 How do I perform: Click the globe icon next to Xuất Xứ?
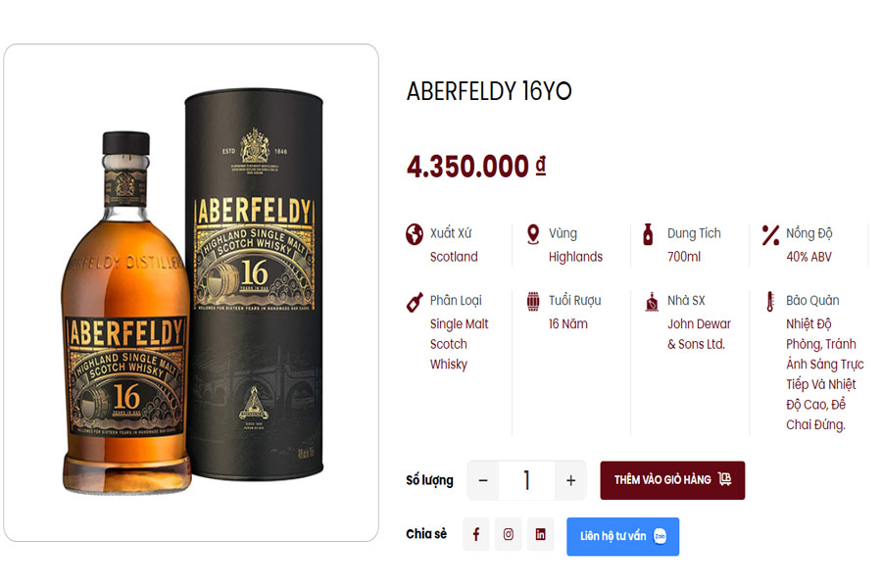pyautogui.click(x=413, y=233)
